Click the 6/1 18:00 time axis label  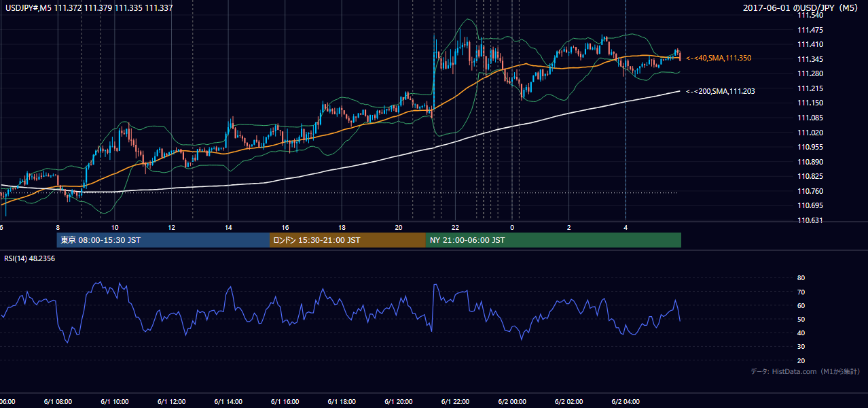(342, 401)
